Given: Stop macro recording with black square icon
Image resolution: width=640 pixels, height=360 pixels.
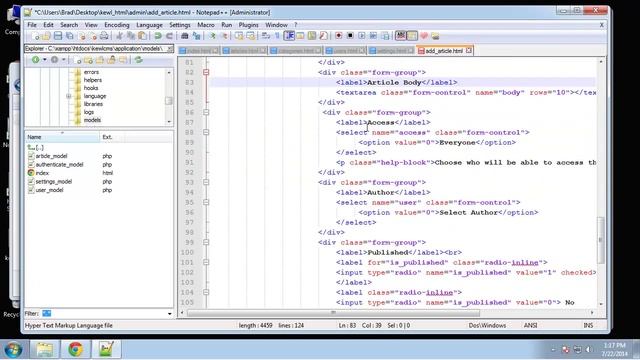Looking at the screenshot, I should coord(350,36).
